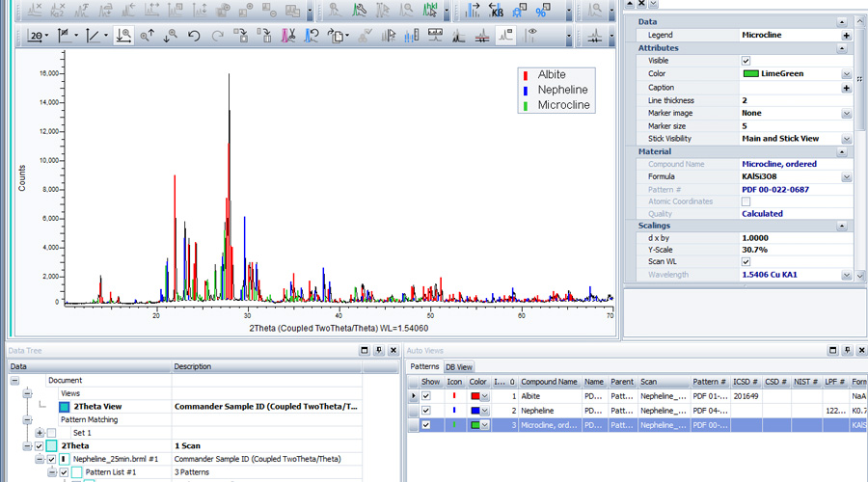Click the KB toolbar icon
The image size is (868, 482).
coord(497,11)
